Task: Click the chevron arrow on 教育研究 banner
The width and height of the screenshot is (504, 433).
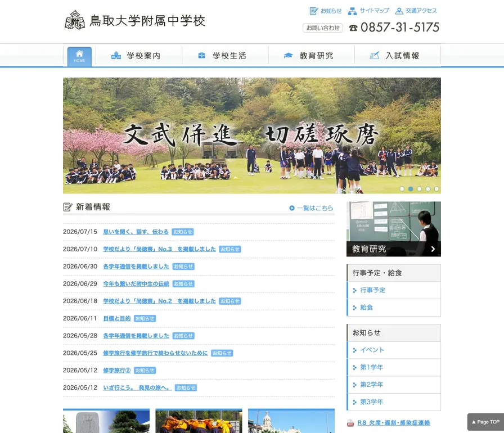Action: 433,249
